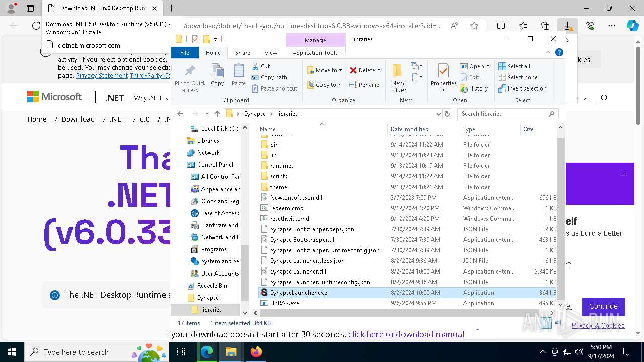Switch to the Share ribbon tab
Screen dimensions: 644x362
[x=243, y=53]
